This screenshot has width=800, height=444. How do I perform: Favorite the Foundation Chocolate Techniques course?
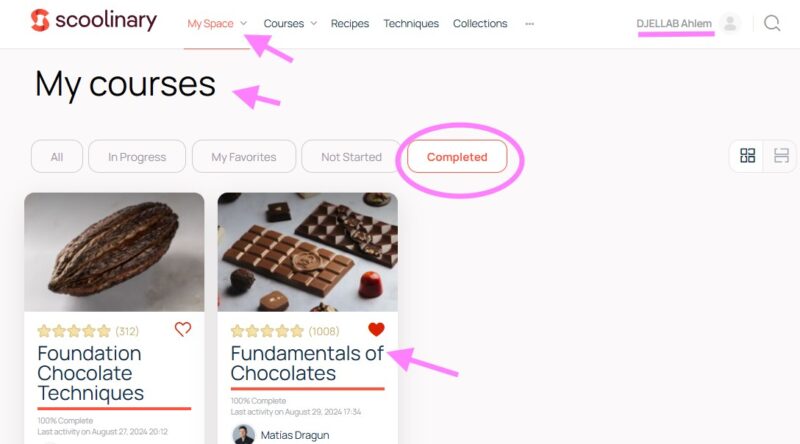pos(183,329)
